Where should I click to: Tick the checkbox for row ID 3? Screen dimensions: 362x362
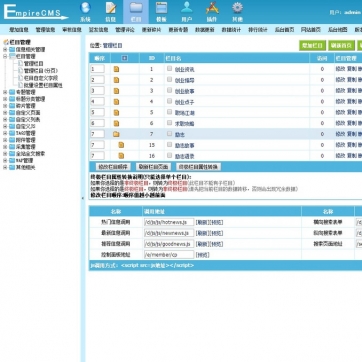coord(169,90)
